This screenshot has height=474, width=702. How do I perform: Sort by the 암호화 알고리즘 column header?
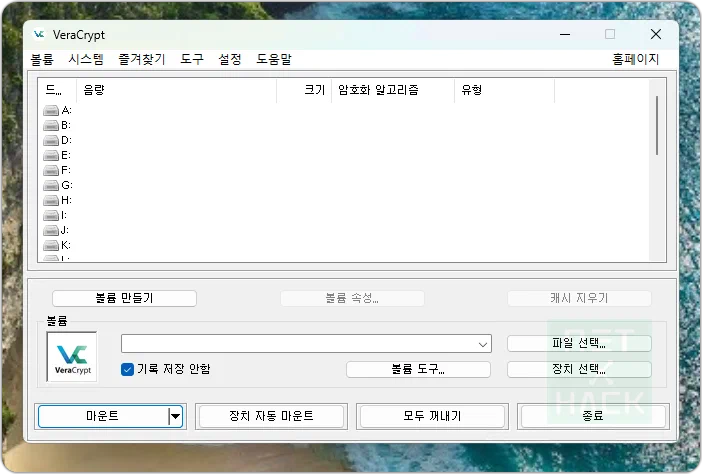393,90
